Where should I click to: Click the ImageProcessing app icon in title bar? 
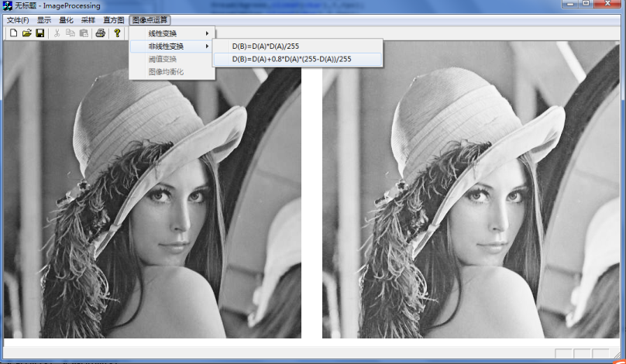pyautogui.click(x=7, y=5)
